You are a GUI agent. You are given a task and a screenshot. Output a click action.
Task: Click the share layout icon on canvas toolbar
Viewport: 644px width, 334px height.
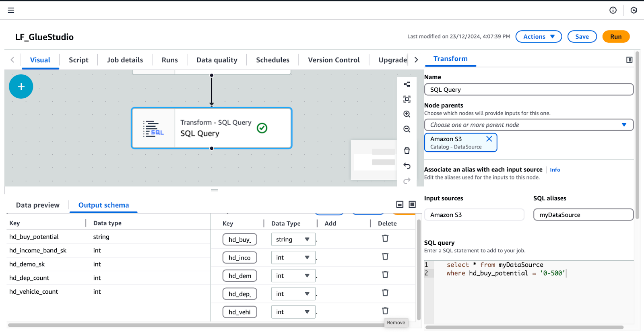pos(407,84)
